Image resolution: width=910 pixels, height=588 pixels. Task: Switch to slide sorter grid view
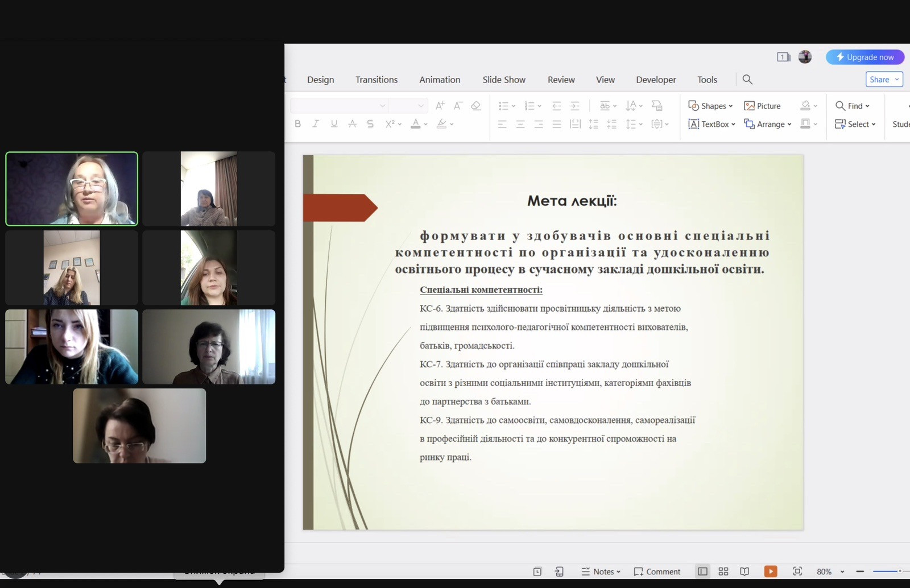click(723, 572)
